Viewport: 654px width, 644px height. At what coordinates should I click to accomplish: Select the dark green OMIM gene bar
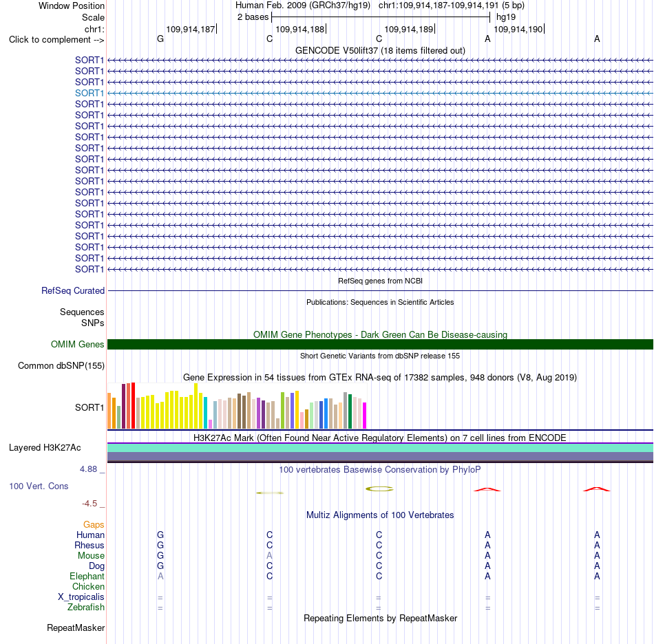point(380,344)
